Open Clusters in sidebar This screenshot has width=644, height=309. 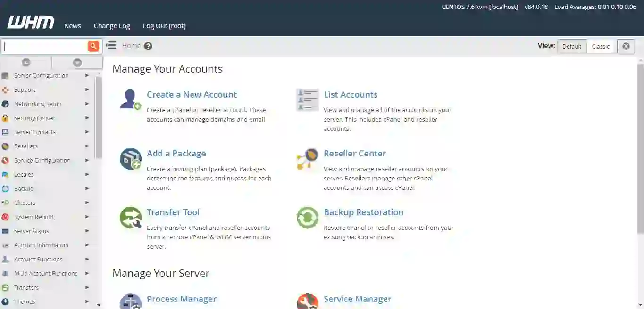pos(25,203)
